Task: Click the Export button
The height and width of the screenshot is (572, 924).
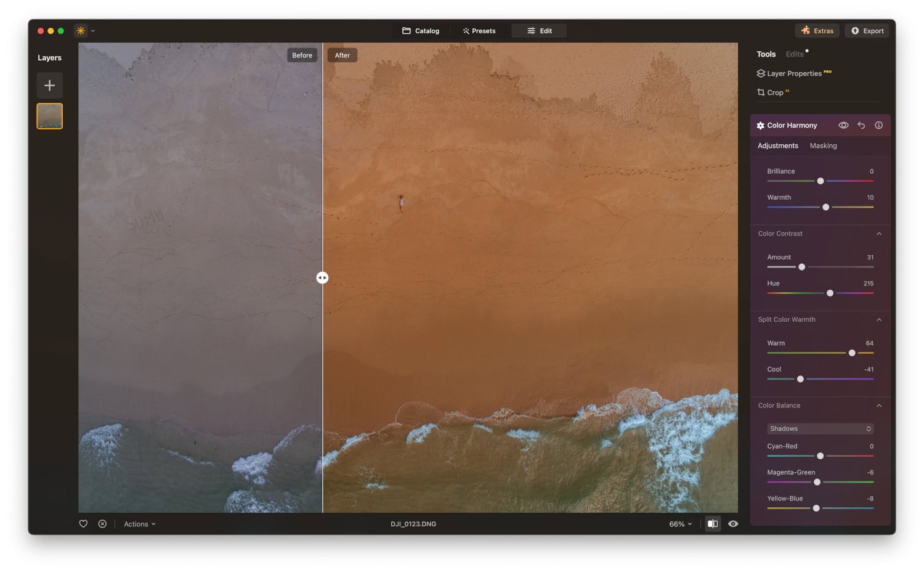Action: pos(867,30)
